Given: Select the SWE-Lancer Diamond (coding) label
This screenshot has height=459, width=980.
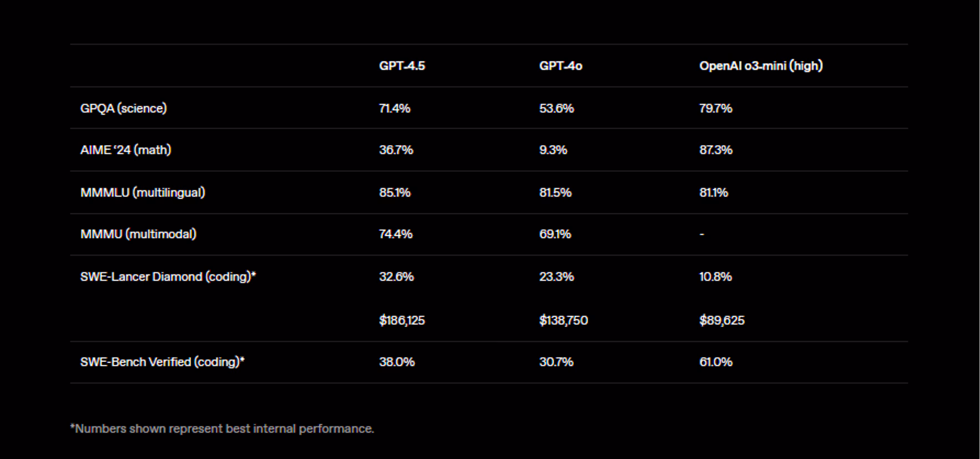Looking at the screenshot, I should pos(168,277).
